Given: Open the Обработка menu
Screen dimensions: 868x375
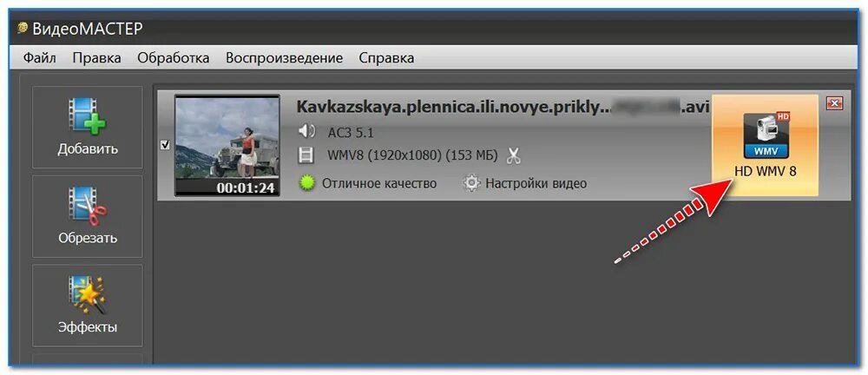Looking at the screenshot, I should [174, 58].
